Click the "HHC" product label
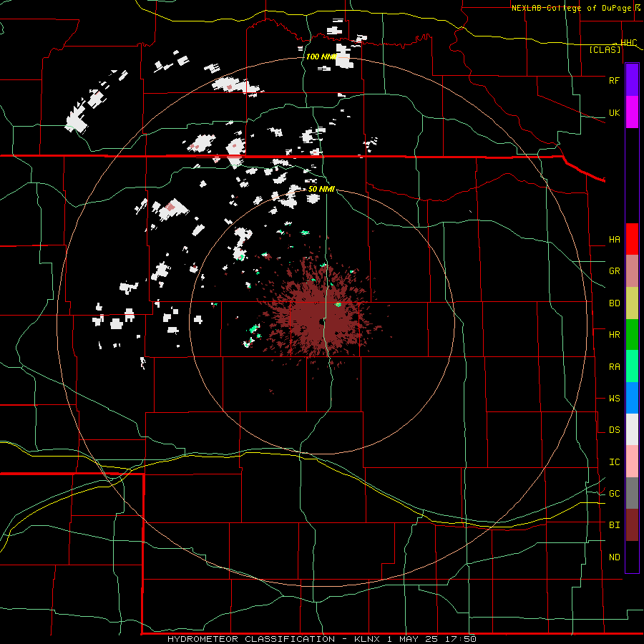644x644 pixels. click(x=628, y=43)
